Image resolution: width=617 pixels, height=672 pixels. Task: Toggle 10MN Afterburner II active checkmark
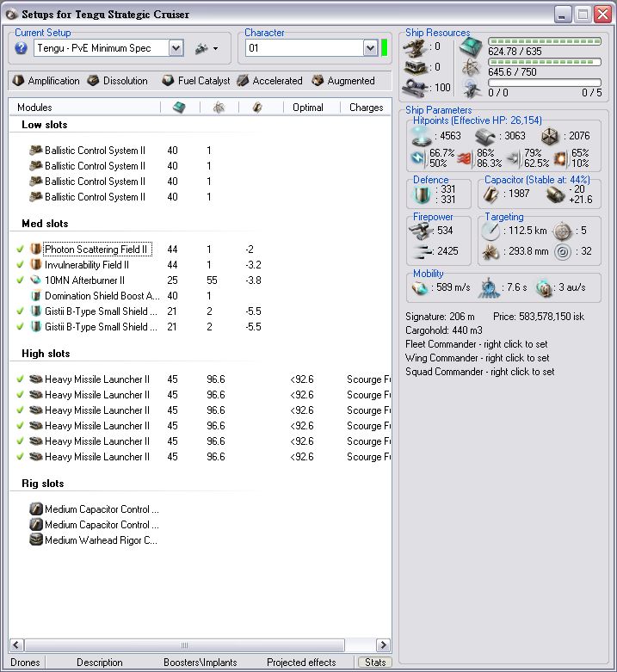[20, 280]
